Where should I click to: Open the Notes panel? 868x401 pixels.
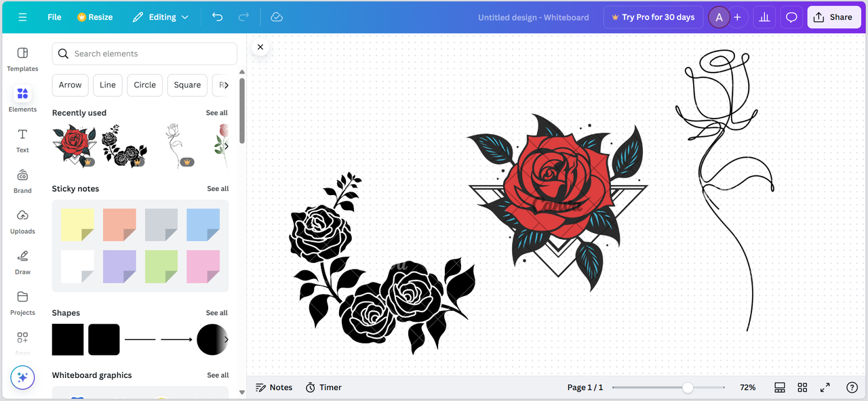click(274, 387)
